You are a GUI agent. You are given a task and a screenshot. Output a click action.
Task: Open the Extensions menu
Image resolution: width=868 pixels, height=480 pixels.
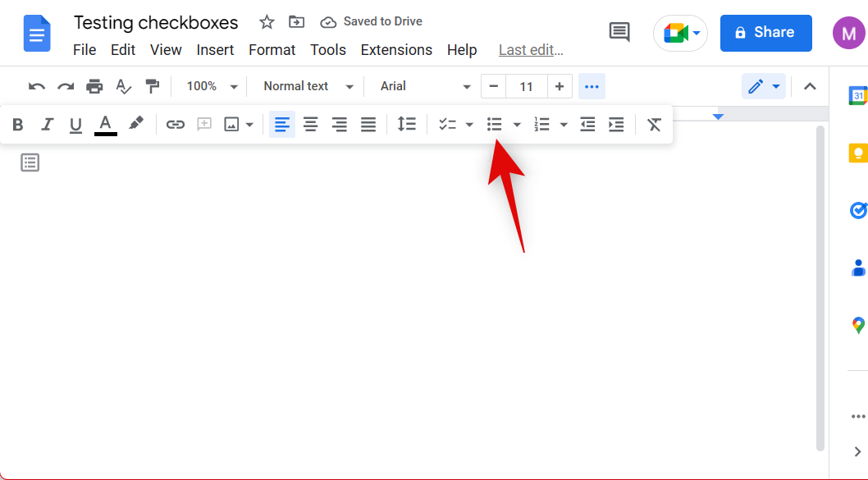pyautogui.click(x=396, y=49)
